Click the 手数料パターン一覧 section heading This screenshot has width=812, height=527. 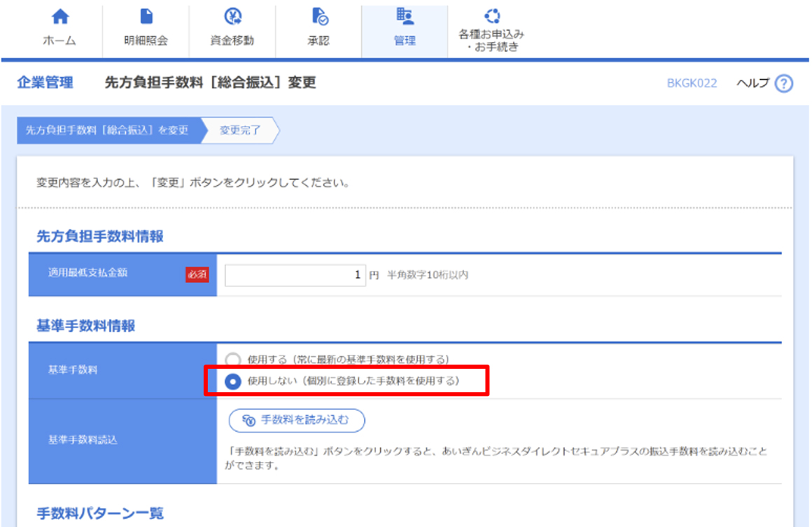coord(100,514)
